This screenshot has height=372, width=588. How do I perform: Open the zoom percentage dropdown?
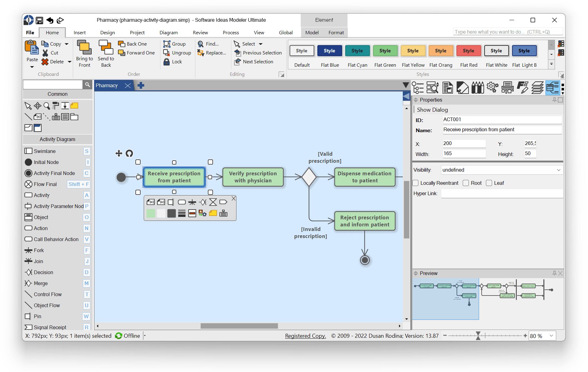[x=550, y=336]
